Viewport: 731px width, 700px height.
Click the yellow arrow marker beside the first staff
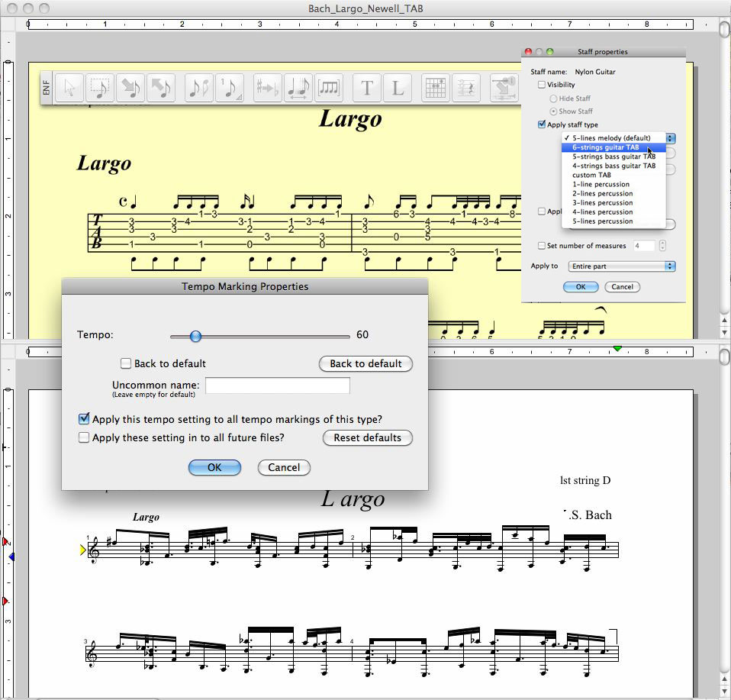coord(83,550)
